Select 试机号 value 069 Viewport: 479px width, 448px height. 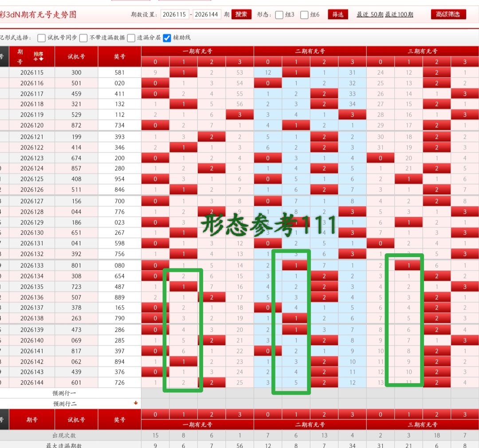click(x=76, y=340)
